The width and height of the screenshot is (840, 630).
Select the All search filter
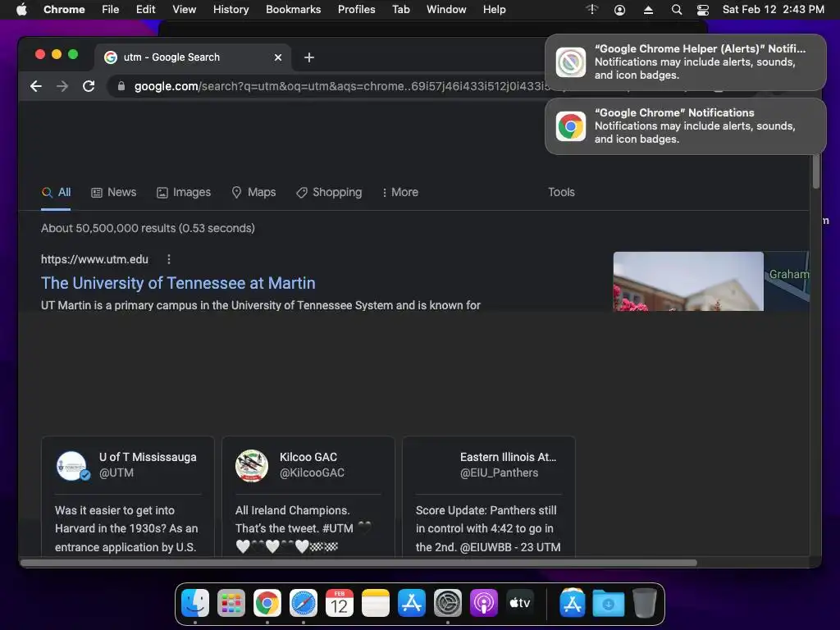click(57, 192)
